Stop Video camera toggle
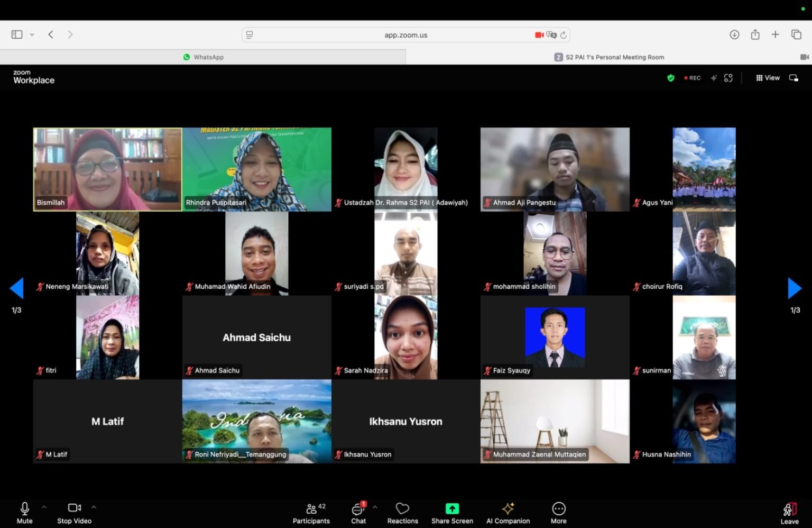The width and height of the screenshot is (812, 528). pyautogui.click(x=74, y=513)
